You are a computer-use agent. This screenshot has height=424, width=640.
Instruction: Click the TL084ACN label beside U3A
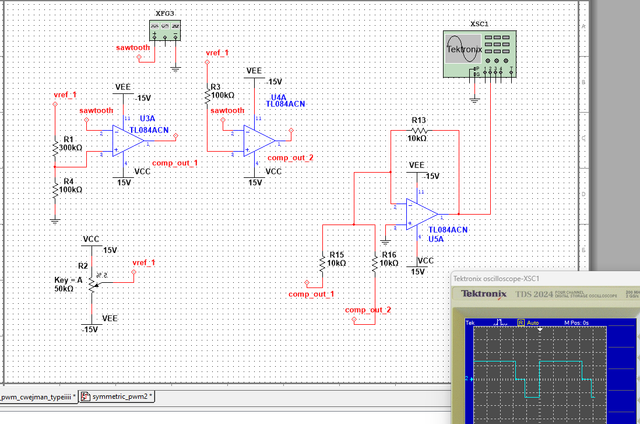point(149,130)
